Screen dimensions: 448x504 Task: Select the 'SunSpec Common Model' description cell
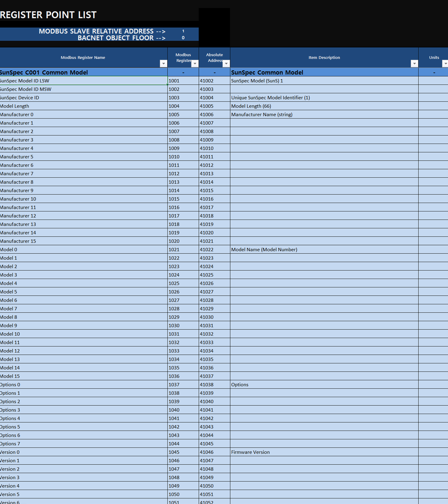point(324,72)
